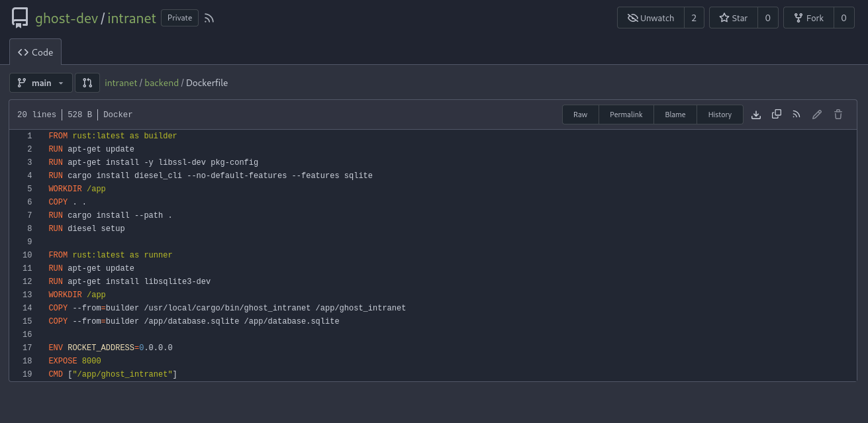Open the stargazers count

pyautogui.click(x=768, y=18)
